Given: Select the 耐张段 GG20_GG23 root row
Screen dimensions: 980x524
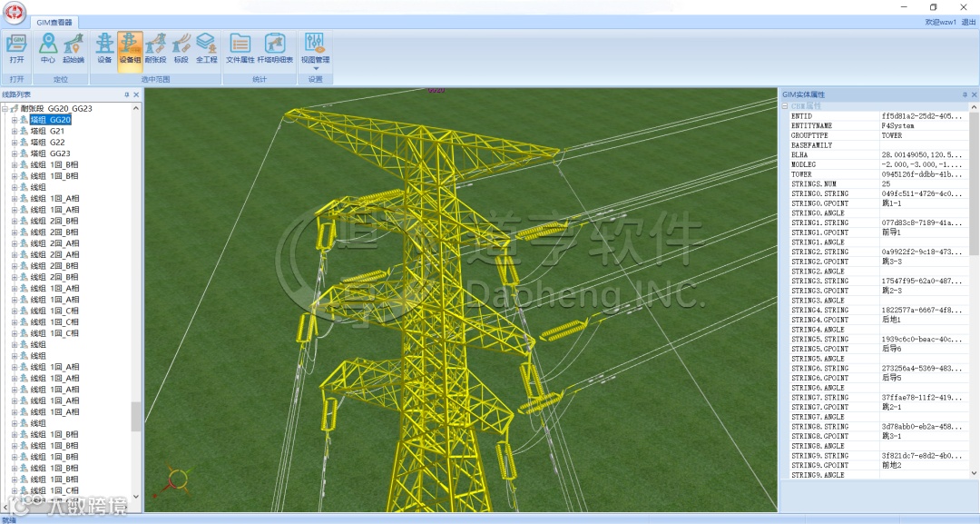Looking at the screenshot, I should [56, 109].
